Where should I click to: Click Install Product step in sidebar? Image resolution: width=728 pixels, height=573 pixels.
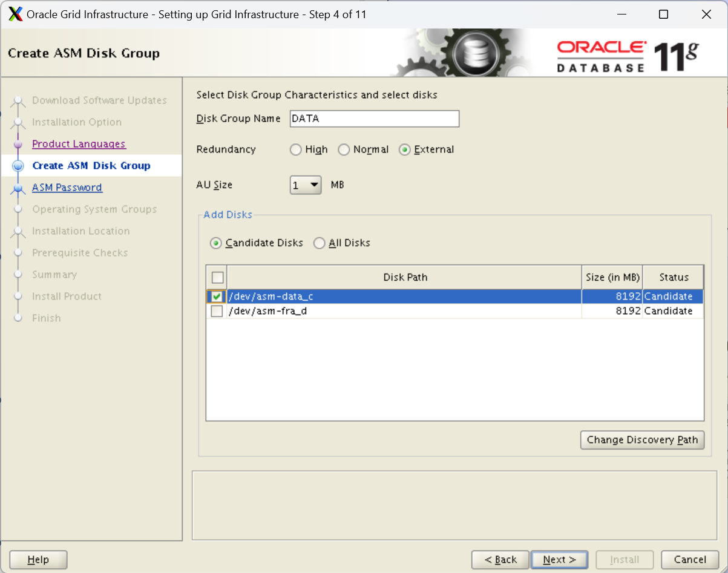67,296
